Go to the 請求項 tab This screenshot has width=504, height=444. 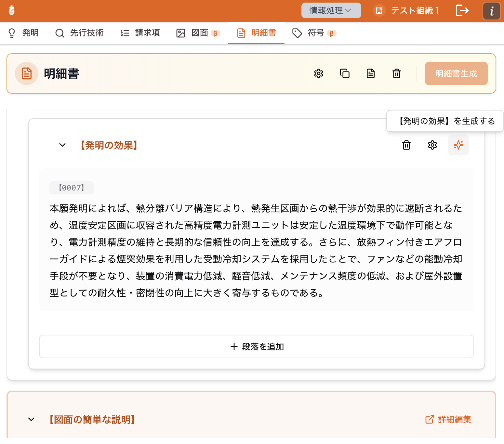tap(140, 33)
